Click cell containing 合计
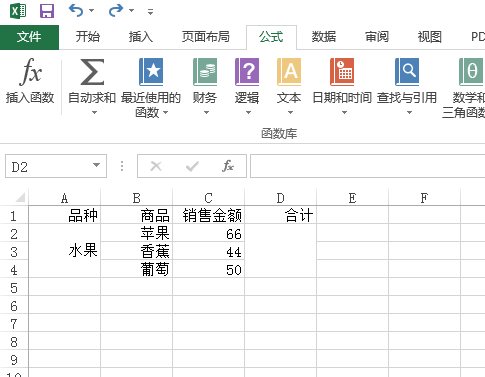This screenshot has width=485, height=377. coord(281,215)
